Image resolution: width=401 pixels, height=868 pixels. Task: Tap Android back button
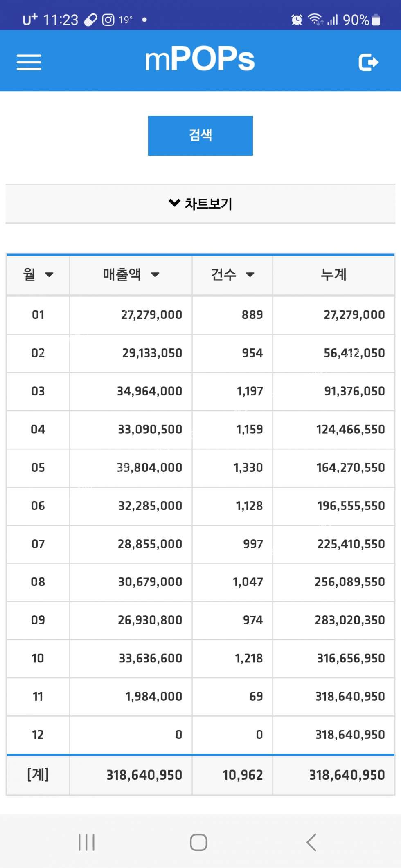coord(311,842)
